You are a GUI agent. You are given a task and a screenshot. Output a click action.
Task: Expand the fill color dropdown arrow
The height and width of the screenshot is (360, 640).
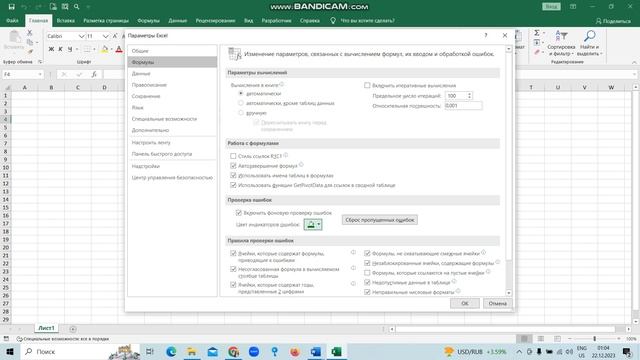click(111, 49)
